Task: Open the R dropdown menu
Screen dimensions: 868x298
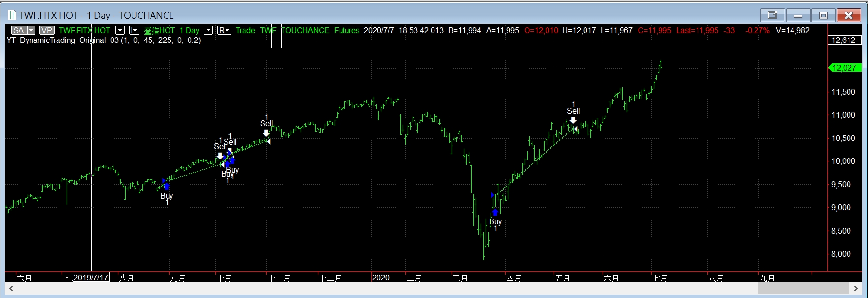Action: point(224,30)
